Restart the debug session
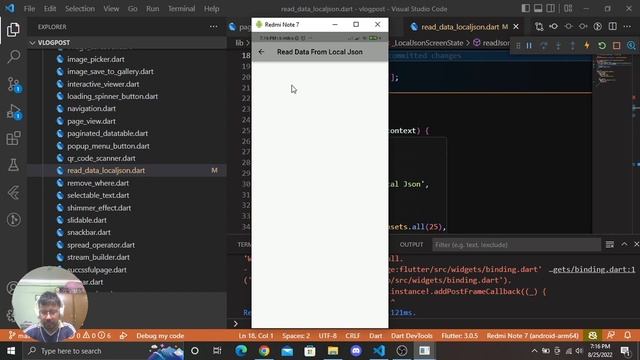The height and width of the screenshot is (360, 640). point(602,46)
